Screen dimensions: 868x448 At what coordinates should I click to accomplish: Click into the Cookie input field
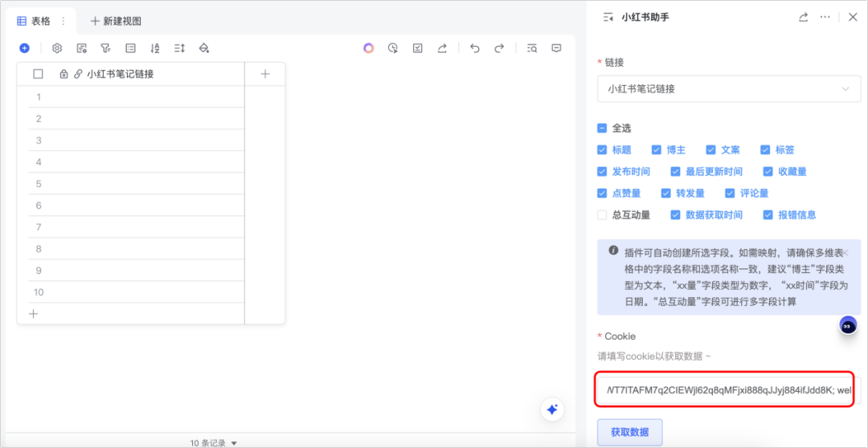point(728,390)
